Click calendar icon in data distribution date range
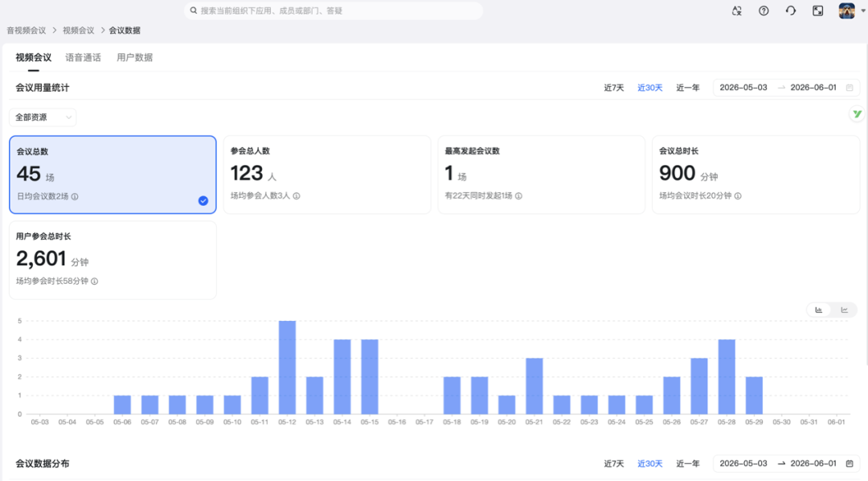 pos(850,463)
